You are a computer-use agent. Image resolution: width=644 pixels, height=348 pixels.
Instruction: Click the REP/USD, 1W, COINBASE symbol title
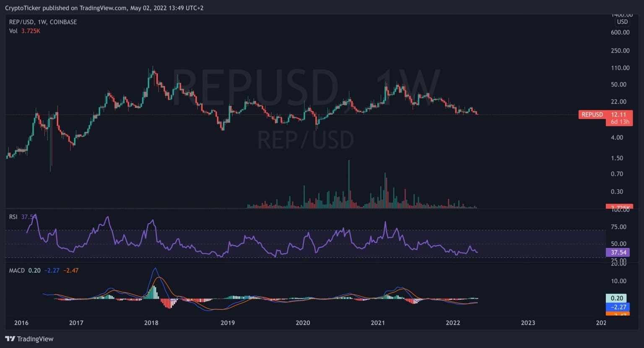point(43,22)
